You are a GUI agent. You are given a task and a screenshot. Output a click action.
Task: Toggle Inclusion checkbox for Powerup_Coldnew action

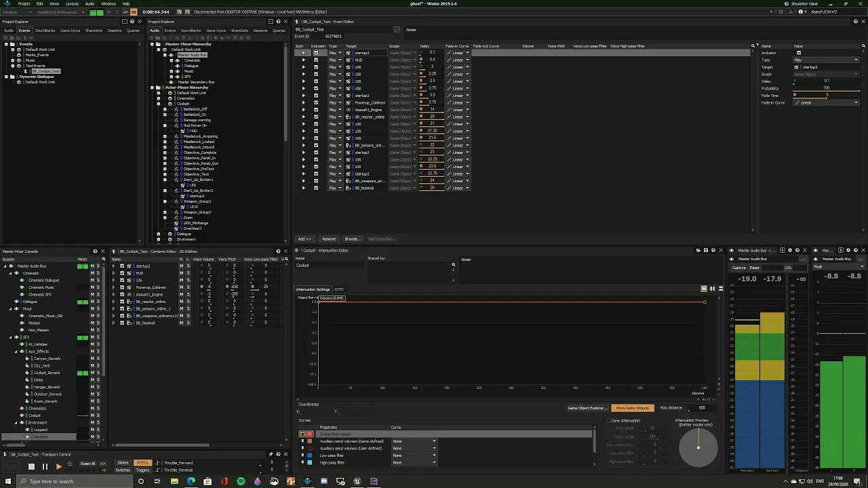click(x=315, y=102)
